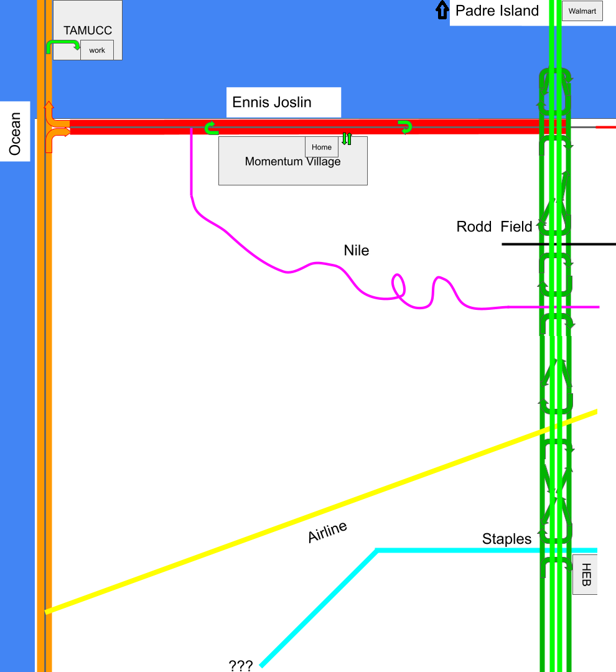Select green U-turn arrow right of Home on red road
The height and width of the screenshot is (672, 616).
coord(406,127)
